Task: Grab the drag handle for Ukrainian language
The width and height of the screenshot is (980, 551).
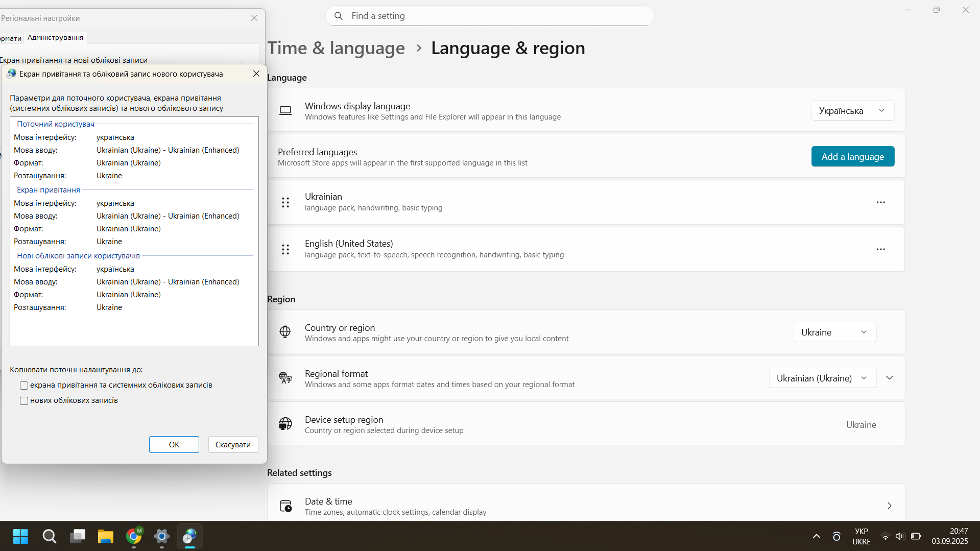Action: (x=285, y=203)
